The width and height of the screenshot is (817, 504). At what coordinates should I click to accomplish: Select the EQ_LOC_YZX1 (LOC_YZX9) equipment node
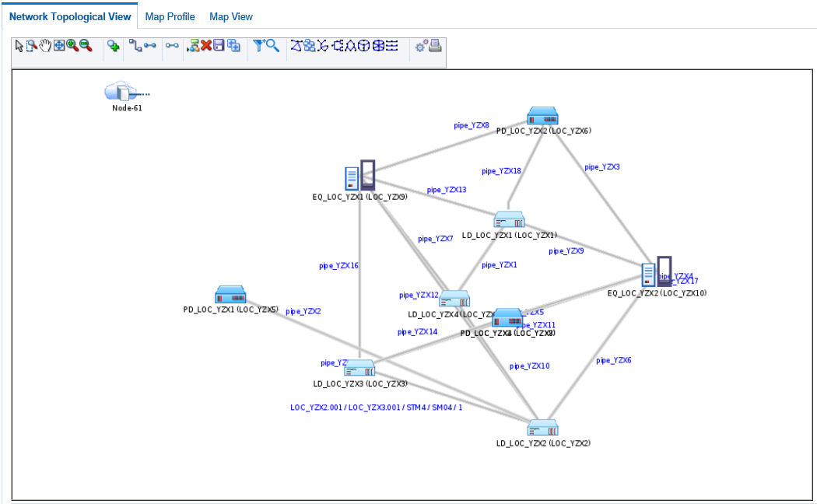coord(360,176)
